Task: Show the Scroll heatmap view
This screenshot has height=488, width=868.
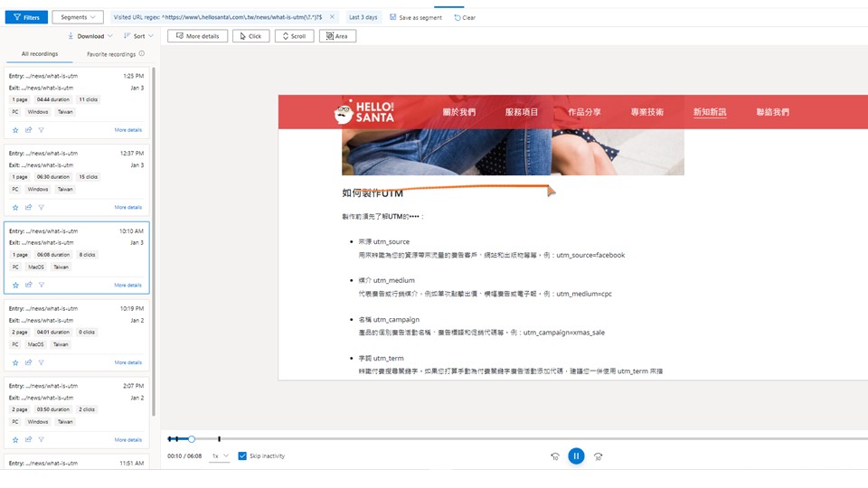Action: click(294, 36)
